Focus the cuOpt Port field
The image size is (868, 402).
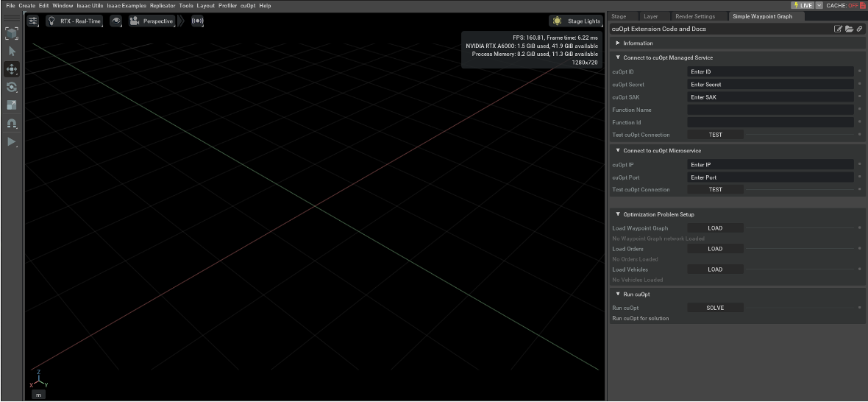pos(770,177)
